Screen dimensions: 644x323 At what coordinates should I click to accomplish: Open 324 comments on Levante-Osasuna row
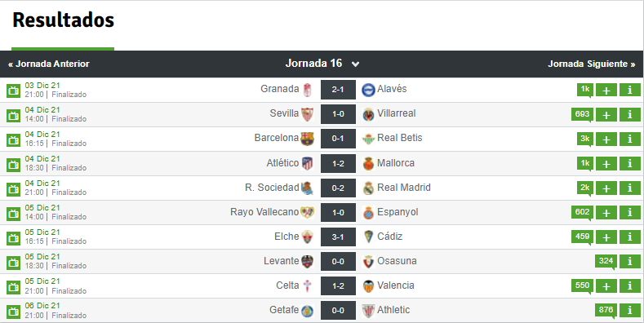point(606,261)
